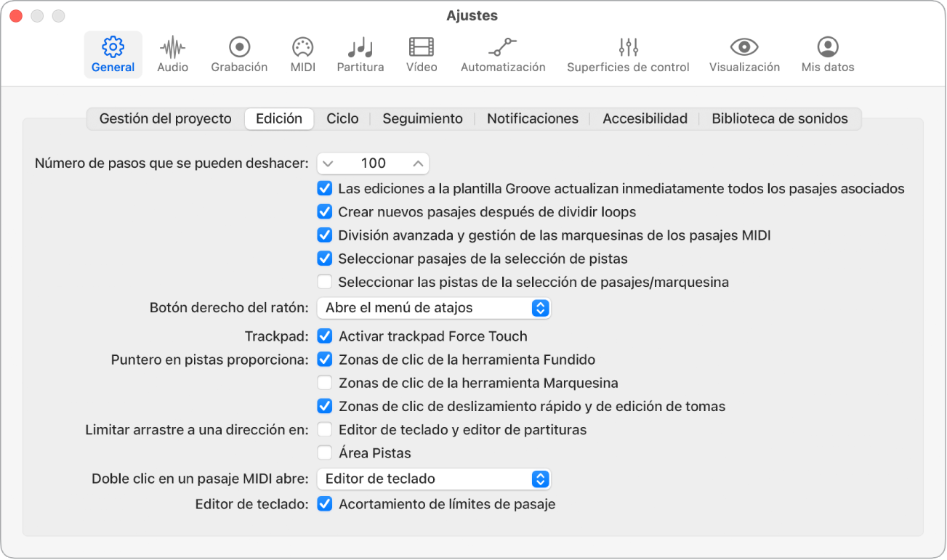The width and height of the screenshot is (947, 560).
Task: Open the Seguimiento tab
Action: (x=422, y=118)
